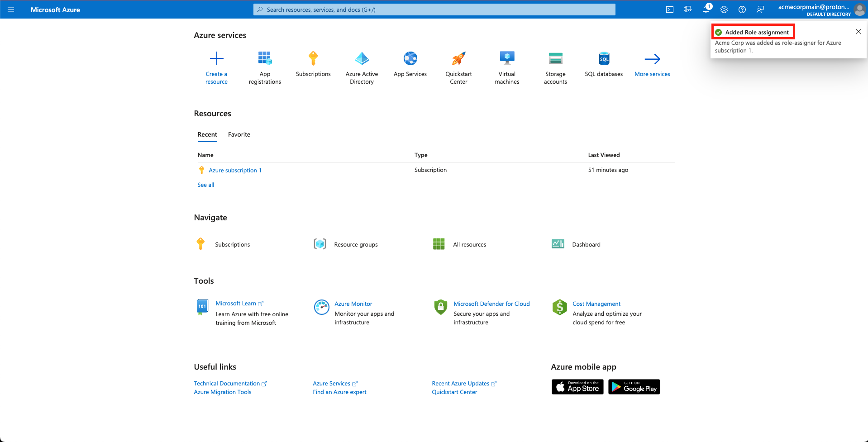This screenshot has width=868, height=442.
Task: Click the Resource groups label in Navigate
Action: pyautogui.click(x=356, y=244)
